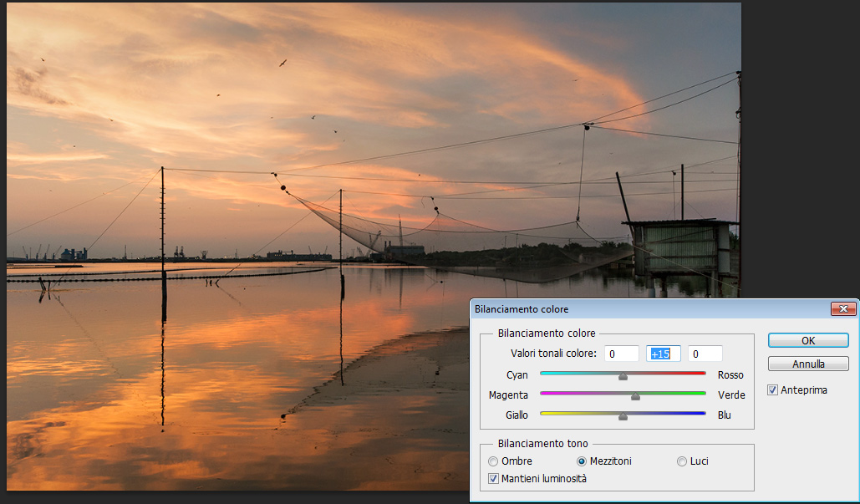Click the third Valori tonali colore field

pos(705,354)
